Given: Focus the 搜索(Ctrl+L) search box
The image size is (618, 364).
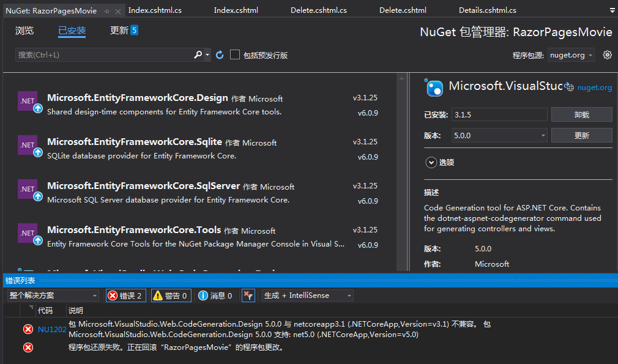Looking at the screenshot, I should (104, 55).
